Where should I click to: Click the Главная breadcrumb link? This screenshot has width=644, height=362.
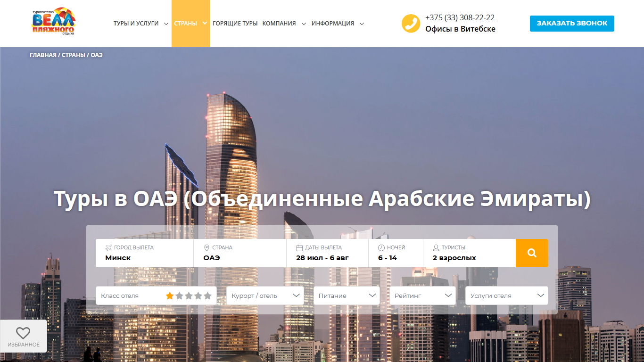click(x=43, y=55)
